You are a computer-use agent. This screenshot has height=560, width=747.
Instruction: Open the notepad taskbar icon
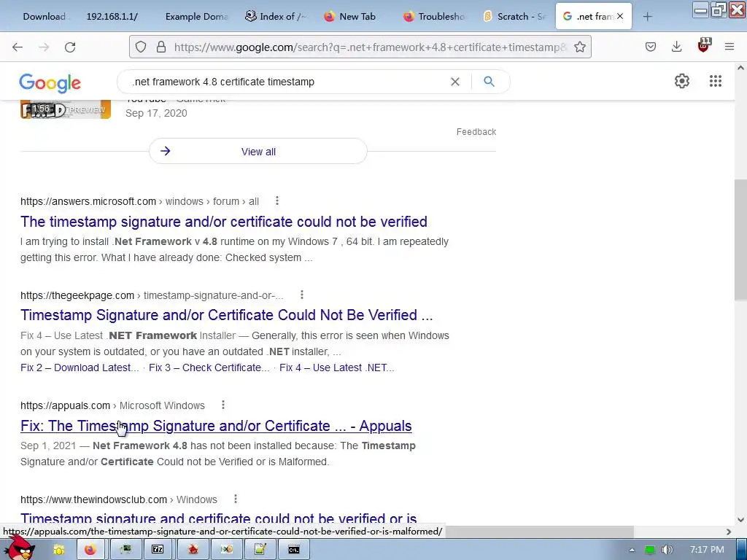click(x=260, y=550)
